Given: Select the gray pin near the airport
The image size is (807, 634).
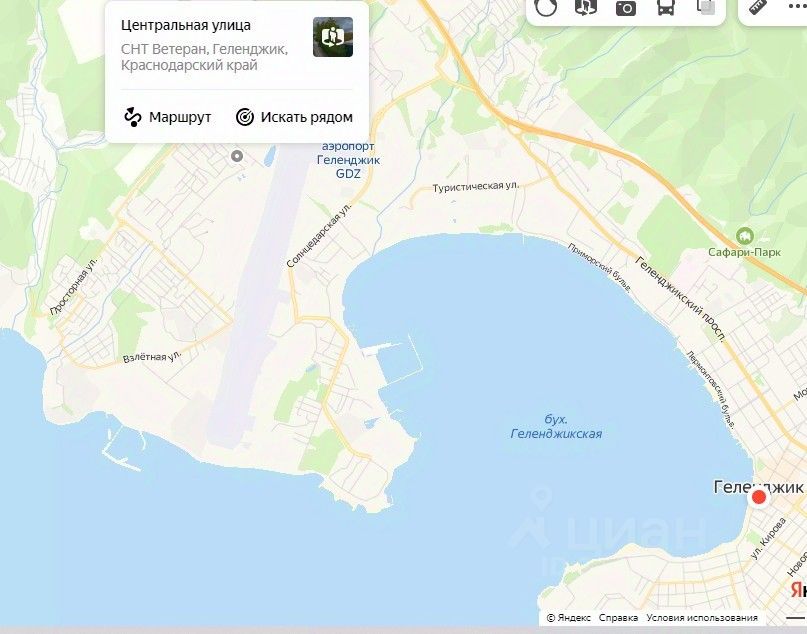Looking at the screenshot, I should point(237,156).
